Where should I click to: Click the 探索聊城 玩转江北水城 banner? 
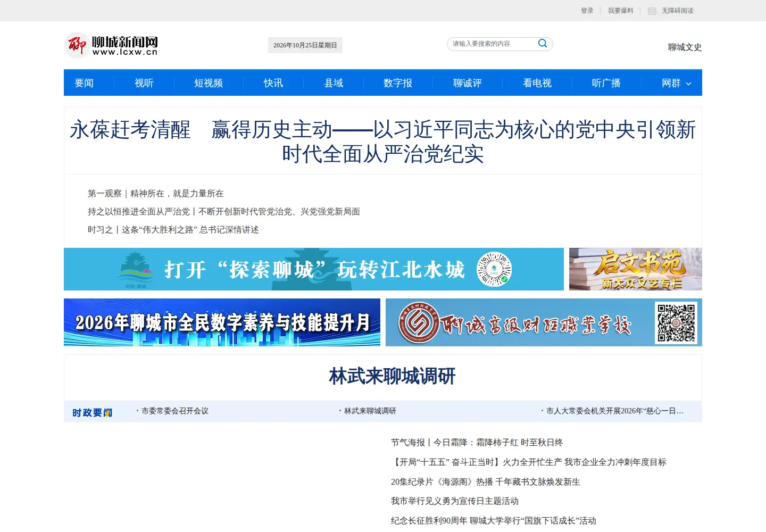314,269
